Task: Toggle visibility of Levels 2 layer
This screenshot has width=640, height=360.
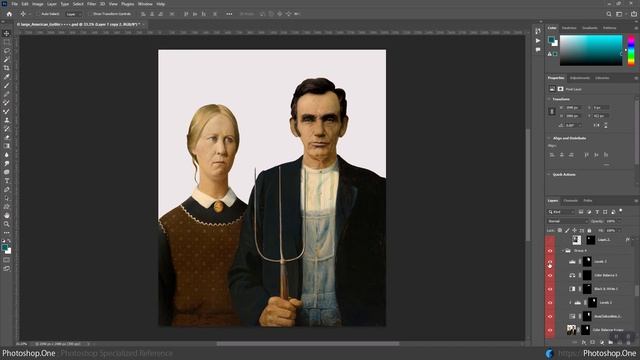Action: point(550,262)
